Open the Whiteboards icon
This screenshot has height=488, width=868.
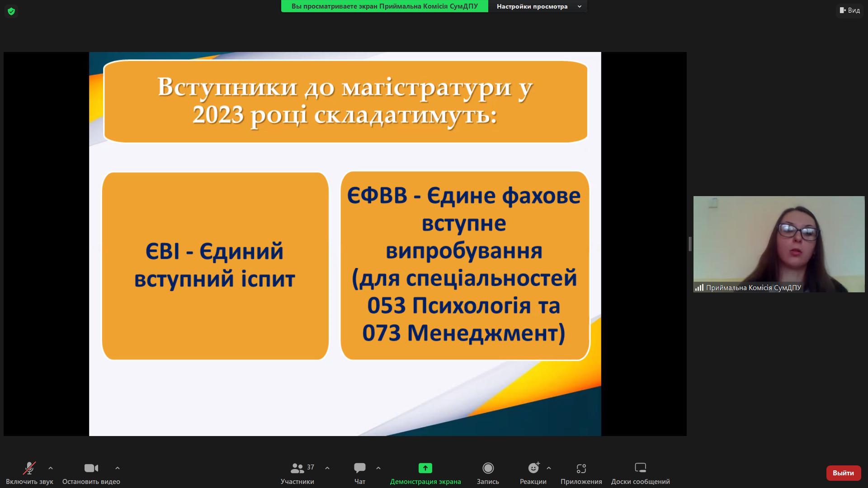(640, 468)
